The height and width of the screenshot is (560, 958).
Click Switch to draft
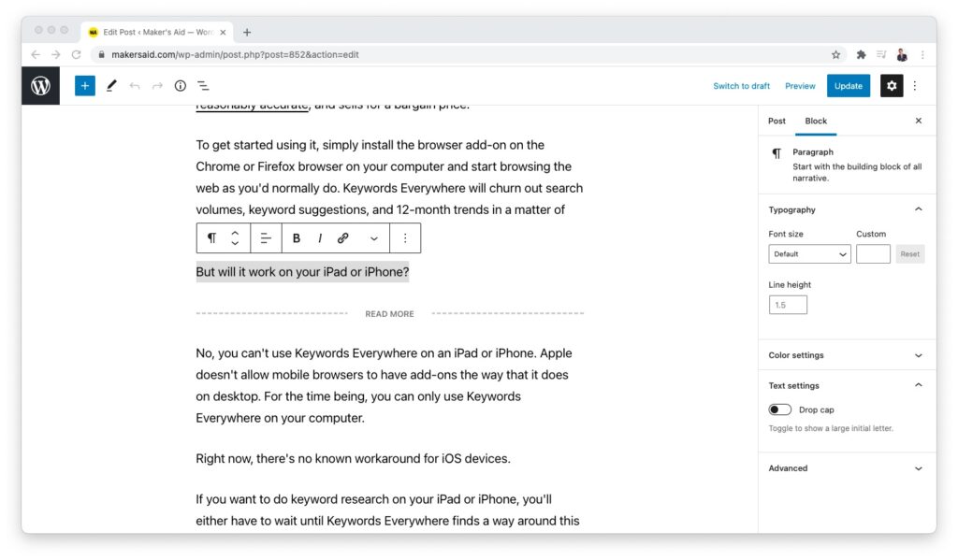point(741,86)
